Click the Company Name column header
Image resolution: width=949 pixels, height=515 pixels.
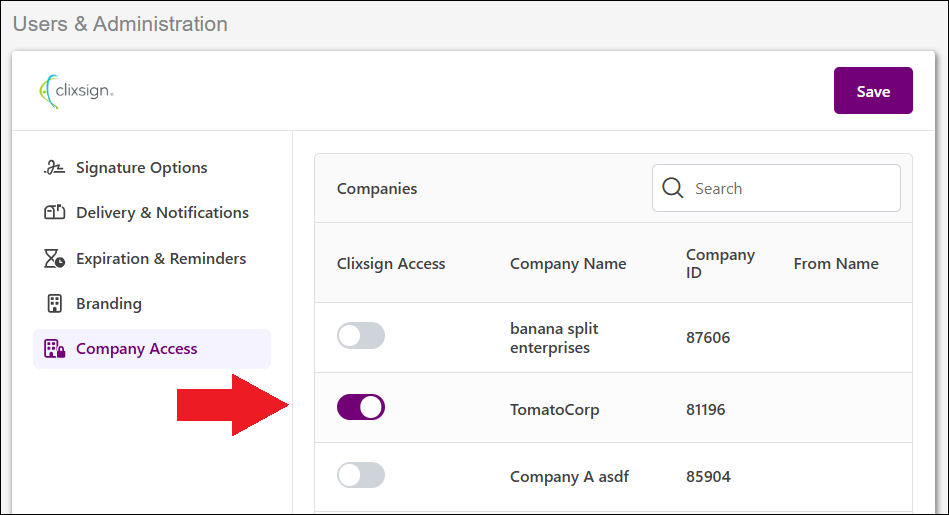coord(568,264)
